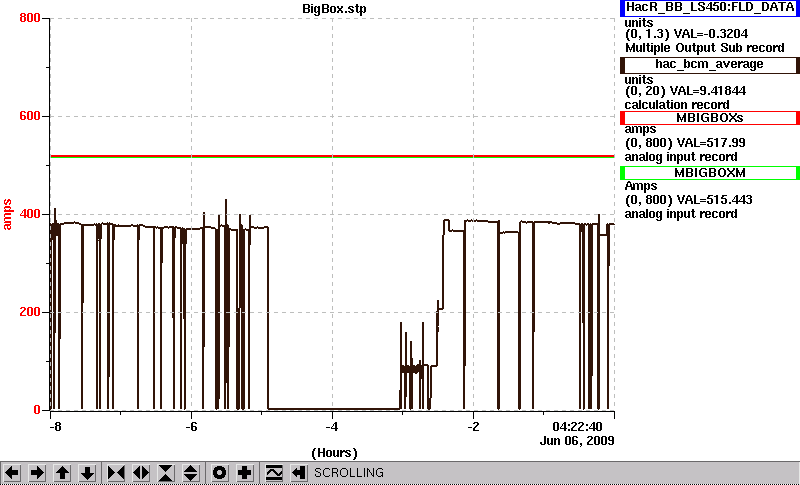This screenshot has width=800, height=485.
Task: Click the plus sign toolbar icon
Action: pos(244,473)
